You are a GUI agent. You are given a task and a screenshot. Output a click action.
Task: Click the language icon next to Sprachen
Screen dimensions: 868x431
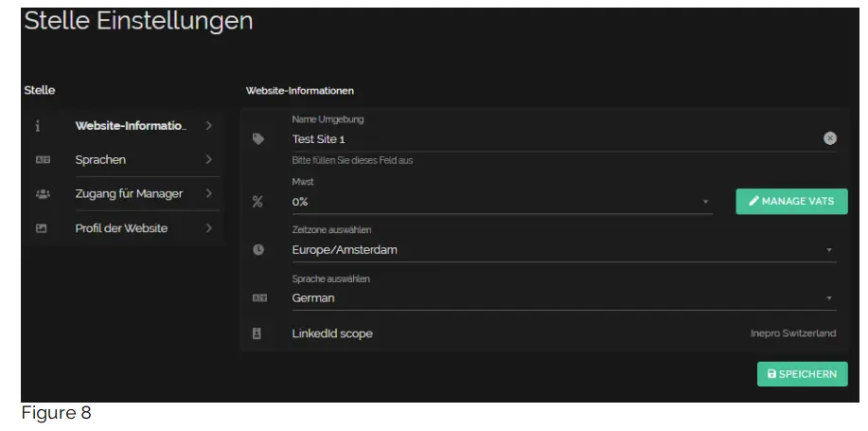point(43,160)
